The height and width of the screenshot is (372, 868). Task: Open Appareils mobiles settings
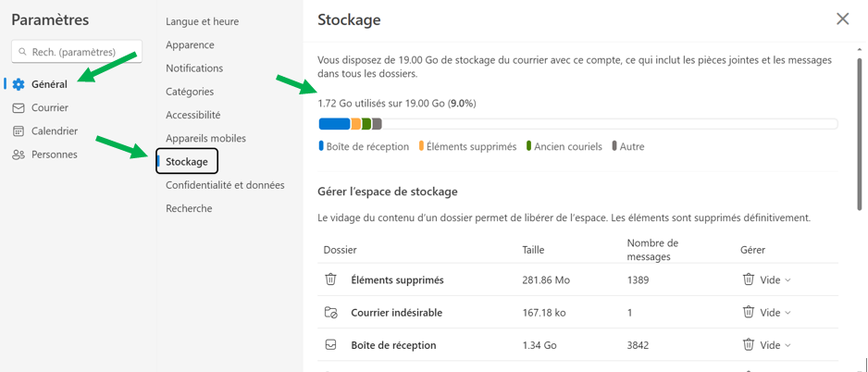click(206, 139)
